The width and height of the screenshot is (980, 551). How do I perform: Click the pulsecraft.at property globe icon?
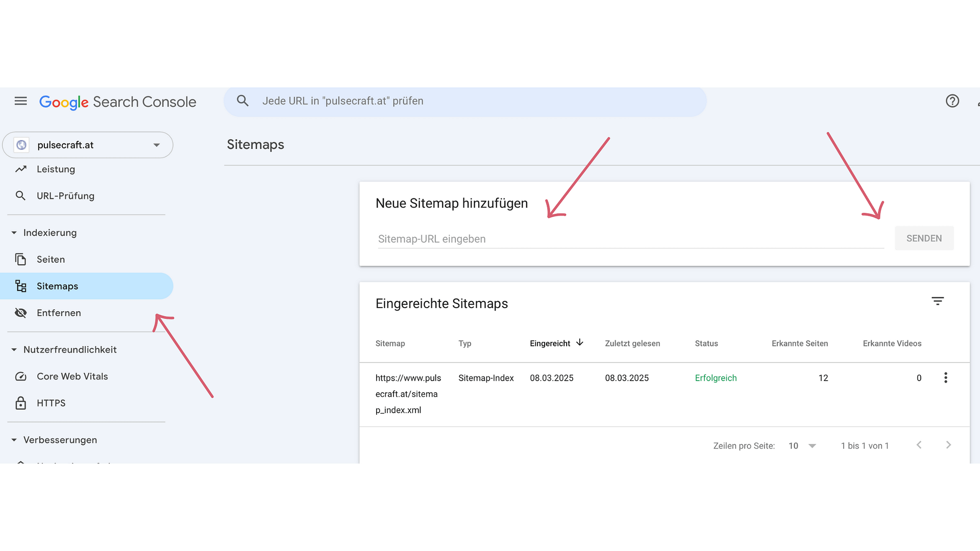click(21, 145)
